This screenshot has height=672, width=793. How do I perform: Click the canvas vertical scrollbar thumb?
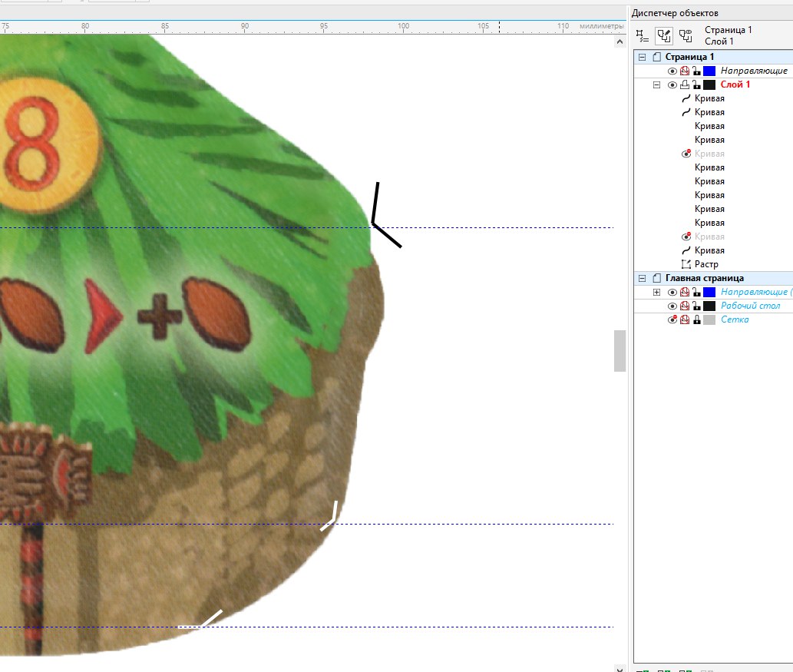click(620, 351)
